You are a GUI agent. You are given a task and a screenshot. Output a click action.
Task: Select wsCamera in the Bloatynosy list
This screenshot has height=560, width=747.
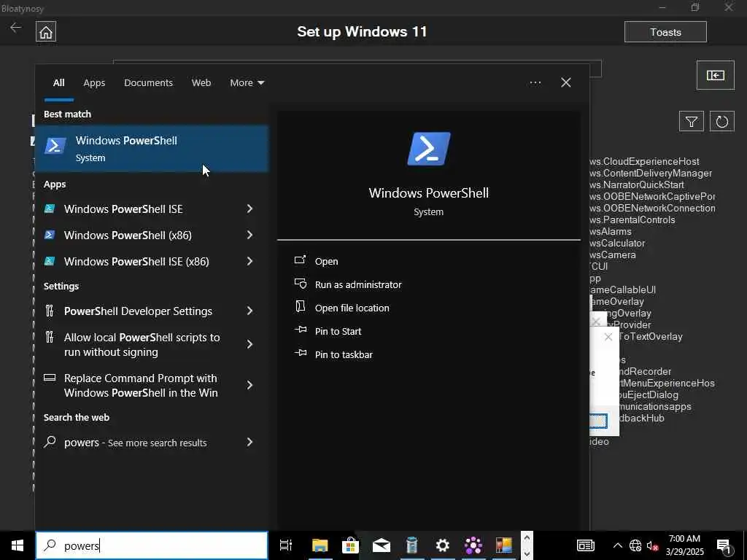tap(613, 254)
